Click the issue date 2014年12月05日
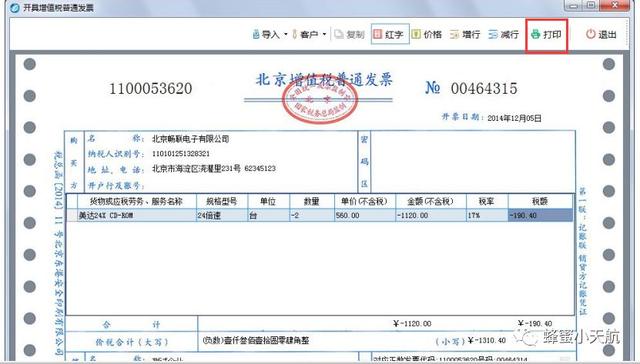This screenshot has width=640, height=364. click(x=514, y=118)
